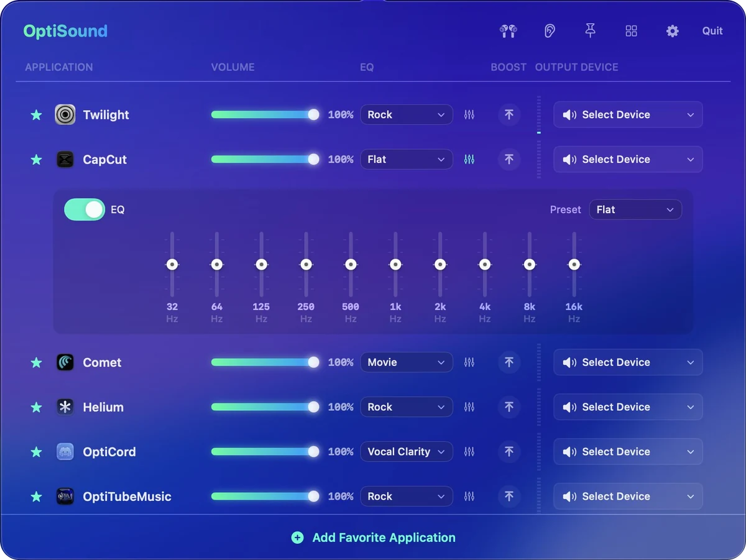Click the Comet app icon

(x=65, y=362)
